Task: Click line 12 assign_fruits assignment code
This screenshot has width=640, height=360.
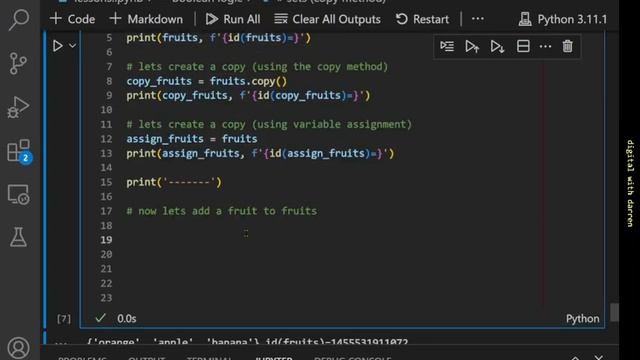Action: click(x=192, y=139)
